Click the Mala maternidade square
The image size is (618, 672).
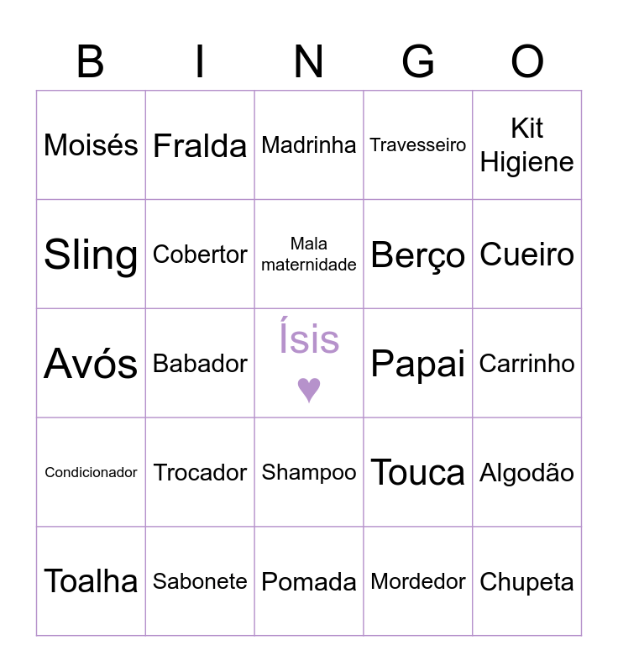309,255
